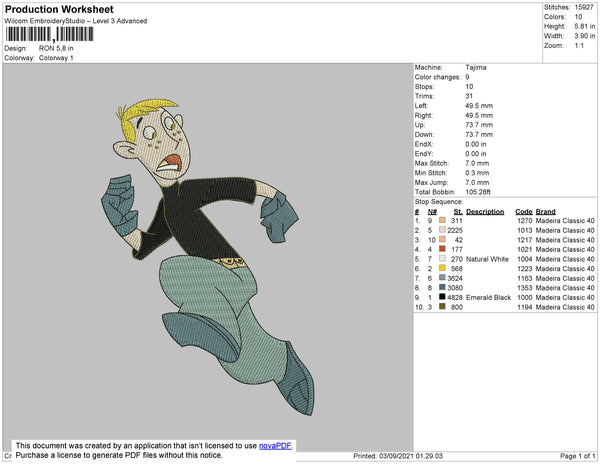Image resolution: width=600 pixels, height=464 pixels.
Task: Click the Up value '73.7 mm'
Action: [x=479, y=125]
